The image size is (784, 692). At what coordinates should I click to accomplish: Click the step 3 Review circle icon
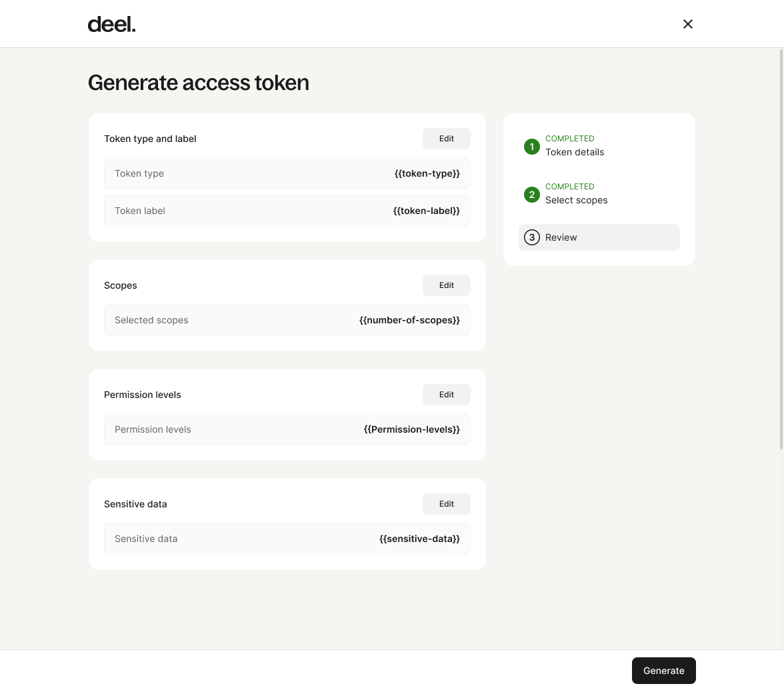coord(531,237)
